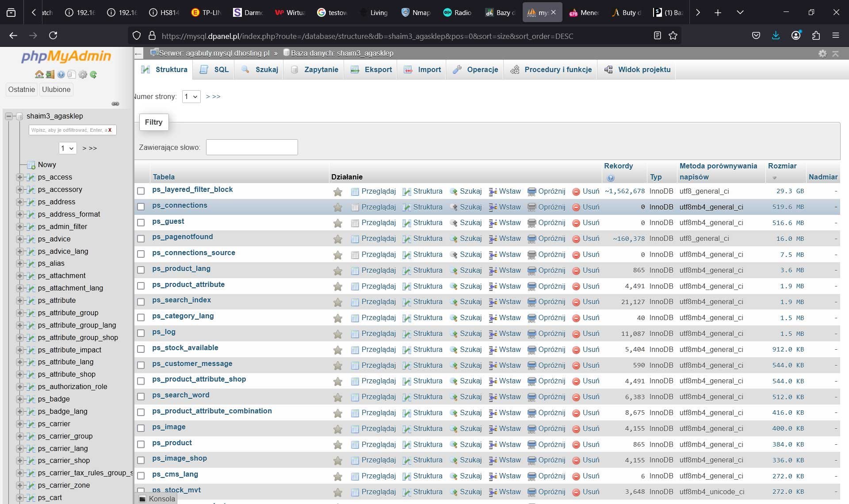Screen dimensions: 849x504
Task: Reload the navigation panel via the green arrow icon
Action: pyautogui.click(x=93, y=75)
